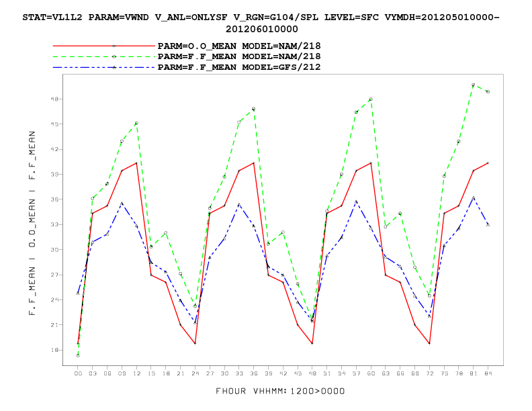
Task: Click the x-axis forecast hour label 45
Action: [298, 373]
